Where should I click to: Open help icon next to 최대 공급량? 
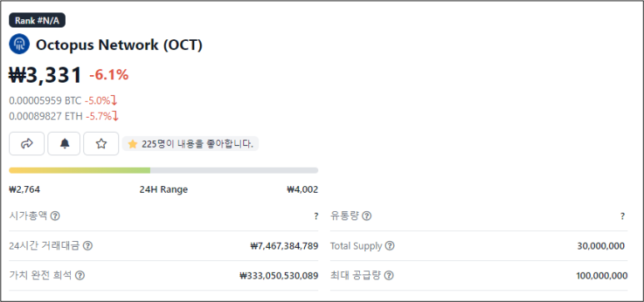tap(388, 275)
